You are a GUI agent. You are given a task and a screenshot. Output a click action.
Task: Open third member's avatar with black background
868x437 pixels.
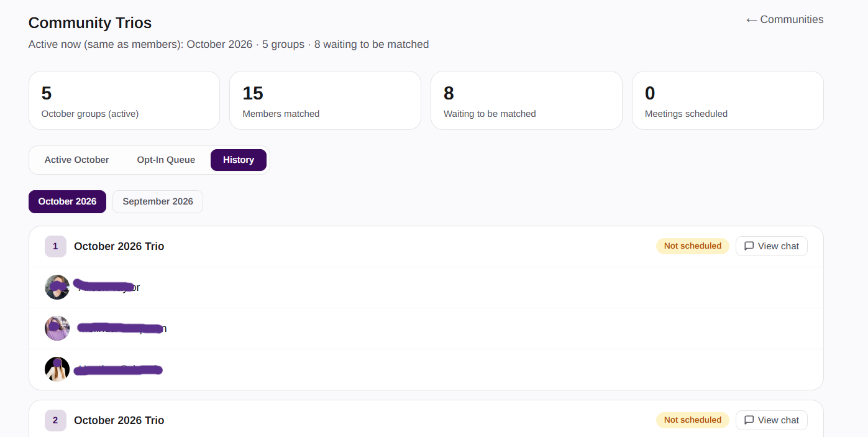click(x=57, y=369)
